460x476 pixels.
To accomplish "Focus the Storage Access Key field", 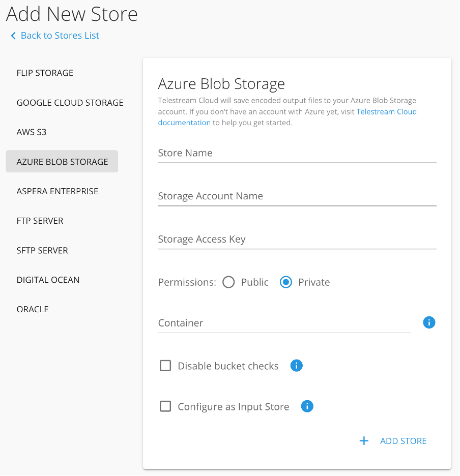I will [297, 240].
